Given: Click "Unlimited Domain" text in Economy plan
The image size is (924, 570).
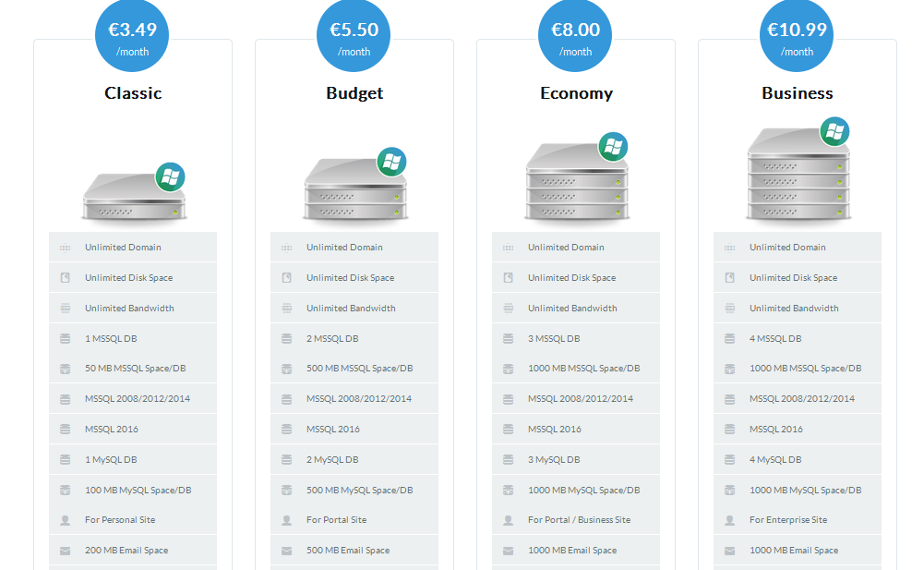Looking at the screenshot, I should point(566,248).
